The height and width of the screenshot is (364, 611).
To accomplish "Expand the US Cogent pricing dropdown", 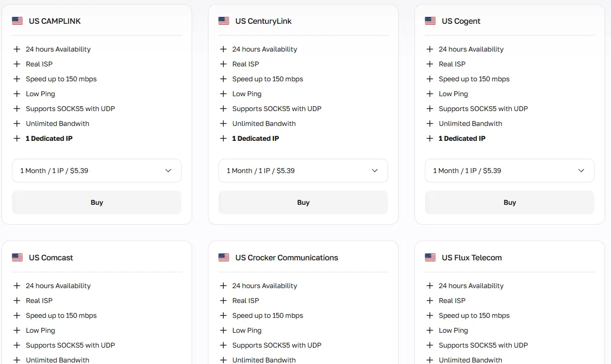I will pos(510,171).
